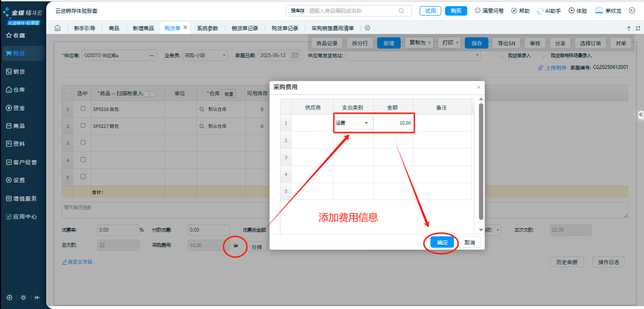The image size is (644, 309).
Task: Open the 购货 purchasing module in sidebar
Action: pyautogui.click(x=23, y=53)
